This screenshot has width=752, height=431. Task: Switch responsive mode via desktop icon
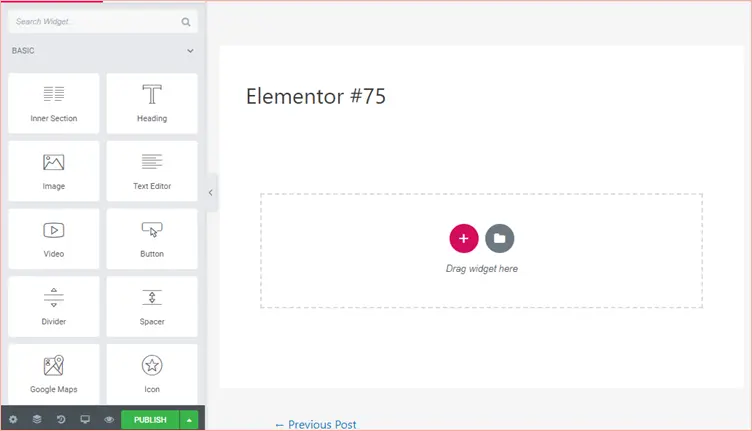click(x=85, y=420)
